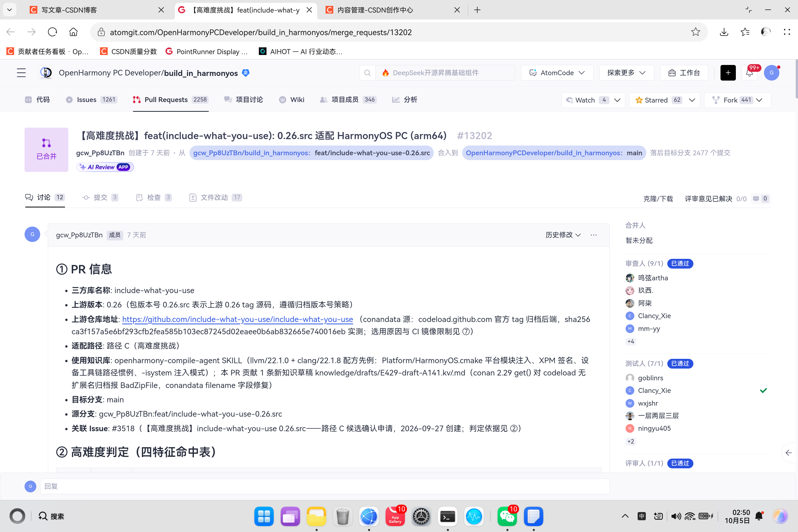Go to browser home page
Screen dimensions: 798x532
(x=73, y=32)
